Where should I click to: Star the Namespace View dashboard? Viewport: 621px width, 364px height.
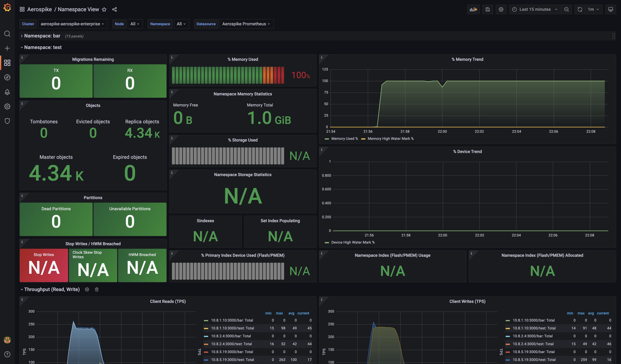tap(104, 9)
